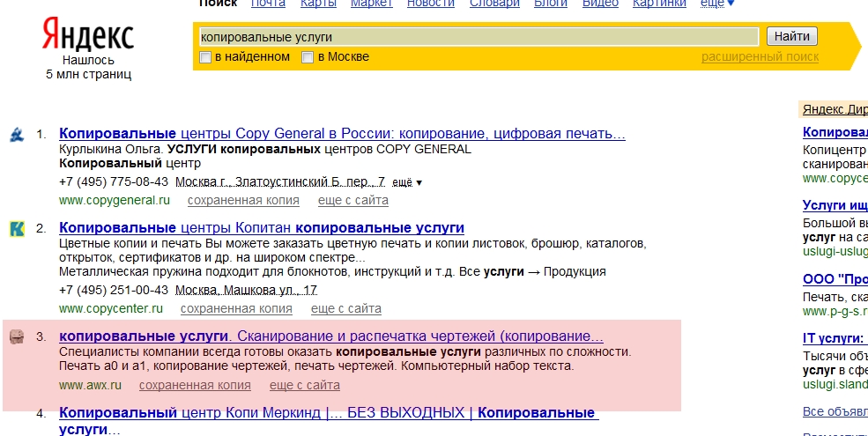Open the "Все объявл..." ads link
This screenshot has width=868, height=436.
coord(835,411)
